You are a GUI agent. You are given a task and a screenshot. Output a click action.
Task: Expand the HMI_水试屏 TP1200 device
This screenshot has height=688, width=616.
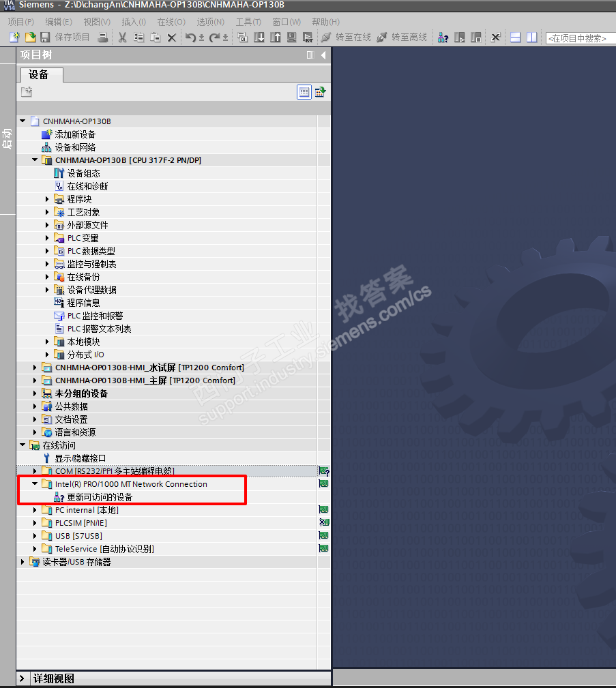click(35, 368)
